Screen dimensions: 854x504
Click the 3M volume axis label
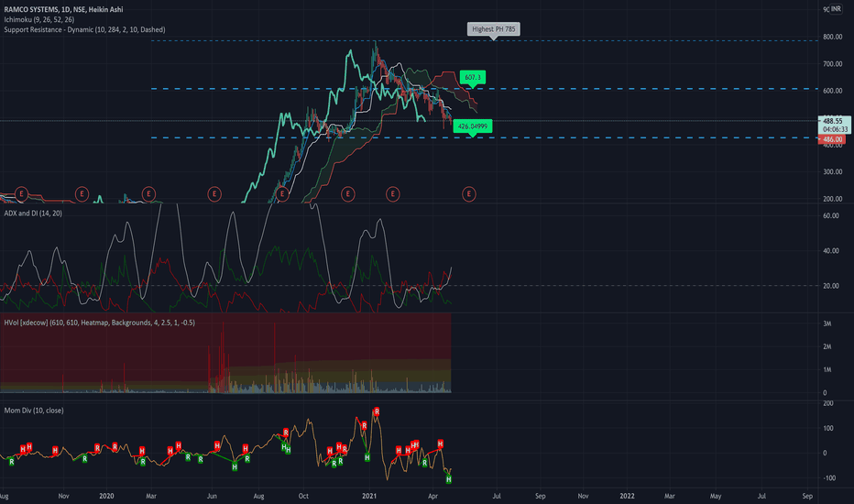point(827,323)
